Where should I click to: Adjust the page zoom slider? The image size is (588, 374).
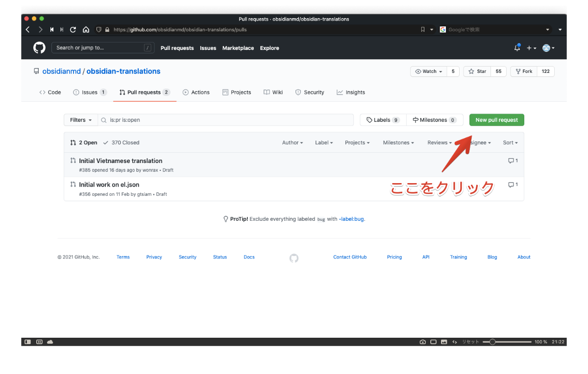pos(507,342)
